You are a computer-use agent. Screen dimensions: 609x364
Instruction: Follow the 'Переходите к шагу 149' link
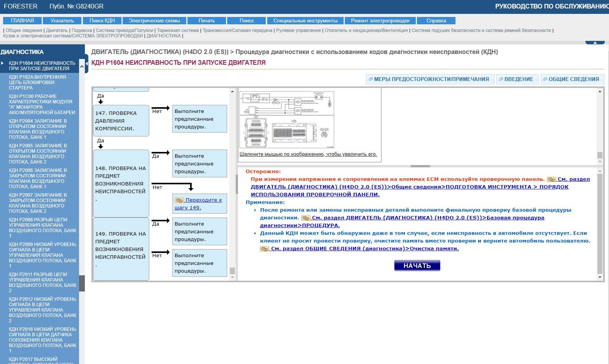click(198, 204)
